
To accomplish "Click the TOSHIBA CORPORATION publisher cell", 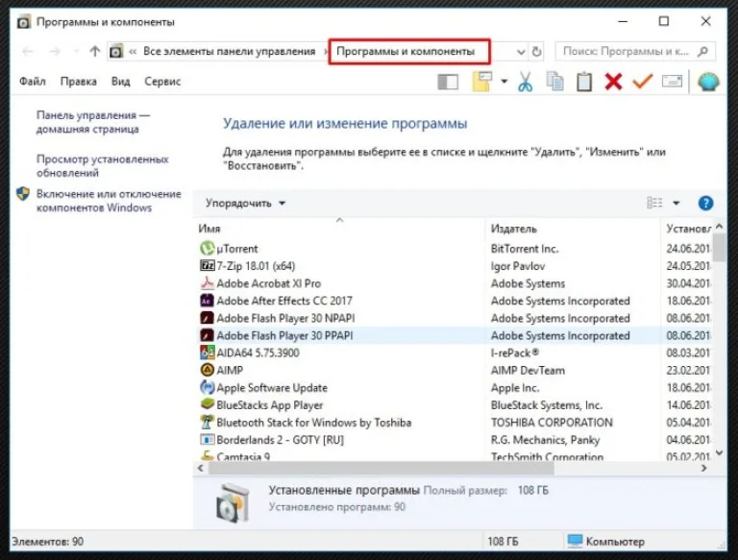I will tap(552, 423).
